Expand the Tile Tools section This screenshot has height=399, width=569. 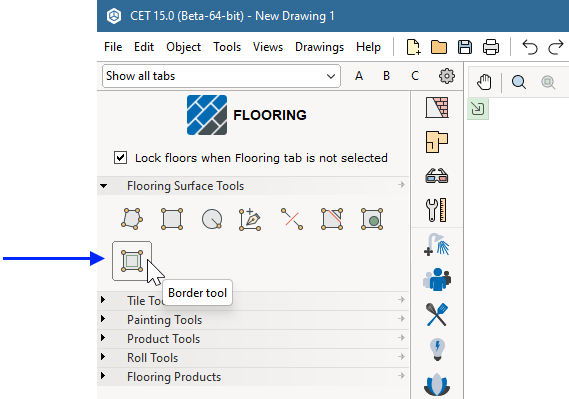coord(103,300)
